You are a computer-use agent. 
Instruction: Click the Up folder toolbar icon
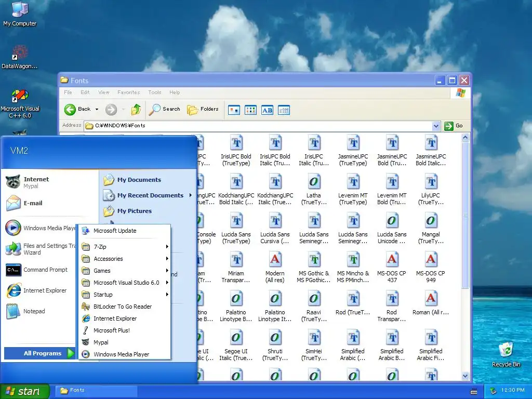coord(136,110)
